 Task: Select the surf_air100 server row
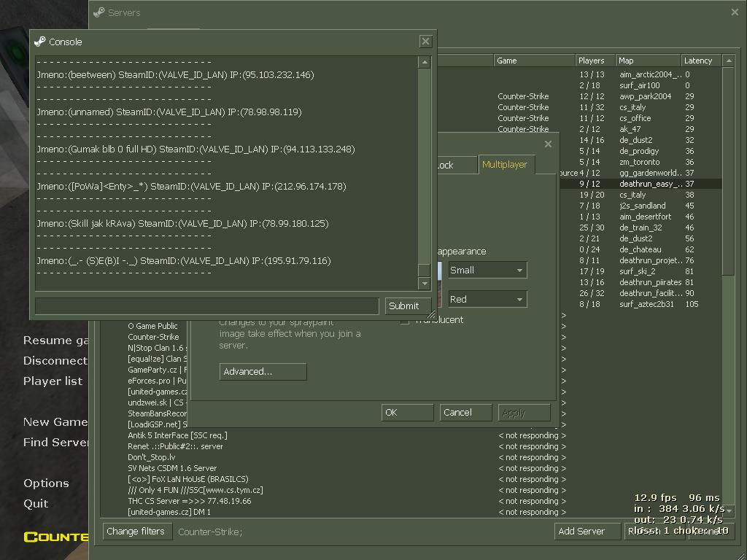coord(578,85)
